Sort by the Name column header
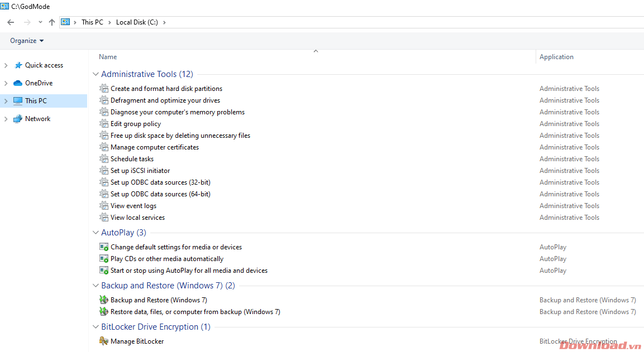This screenshot has height=352, width=644. click(108, 57)
